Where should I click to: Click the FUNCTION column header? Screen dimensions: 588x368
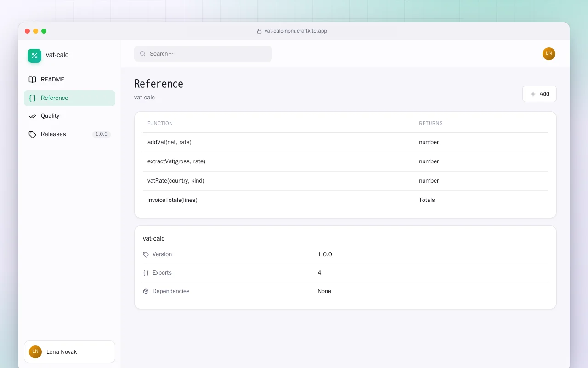point(160,123)
